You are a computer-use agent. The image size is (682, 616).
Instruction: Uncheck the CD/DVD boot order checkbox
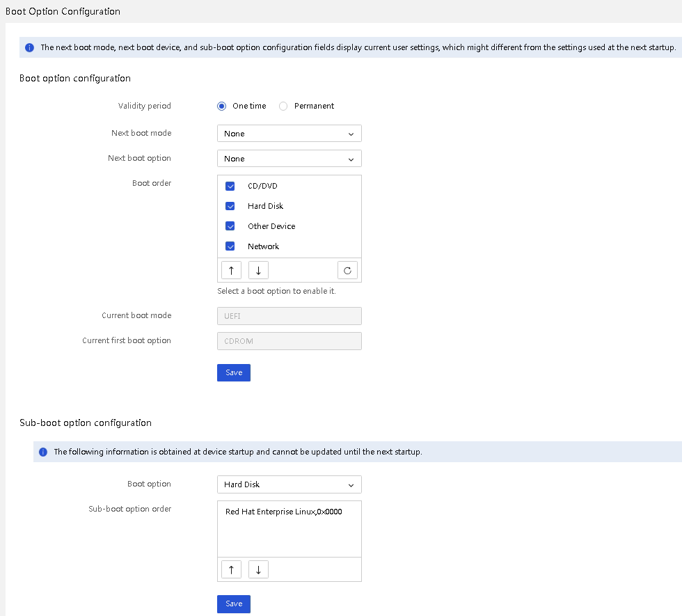230,187
